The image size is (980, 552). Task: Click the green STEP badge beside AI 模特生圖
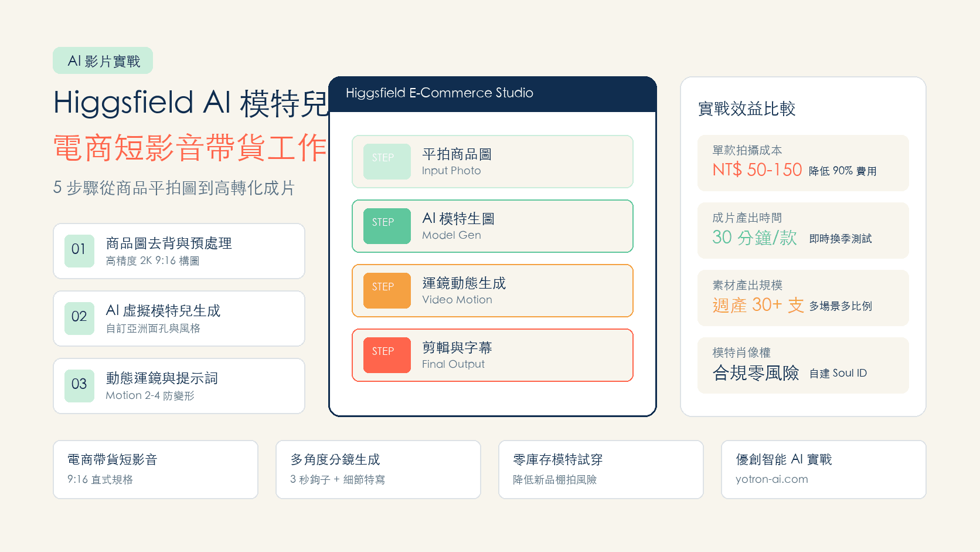click(x=387, y=226)
